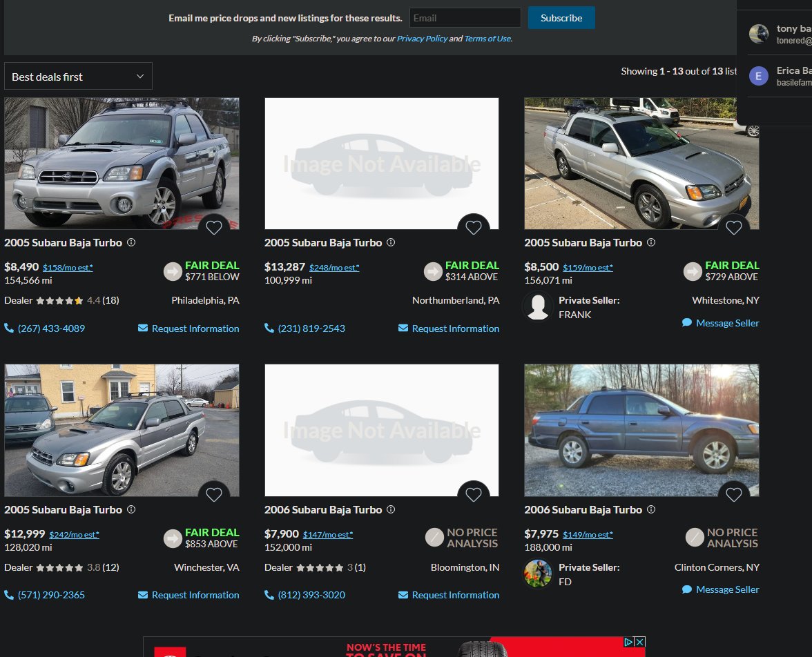
Task: Click tony account avatar in side panel
Action: point(759,34)
